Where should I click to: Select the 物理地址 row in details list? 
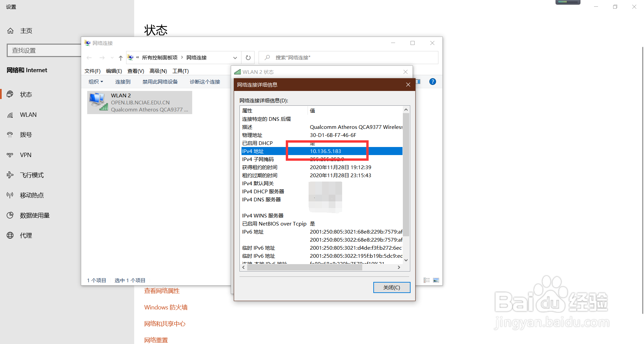[322, 135]
